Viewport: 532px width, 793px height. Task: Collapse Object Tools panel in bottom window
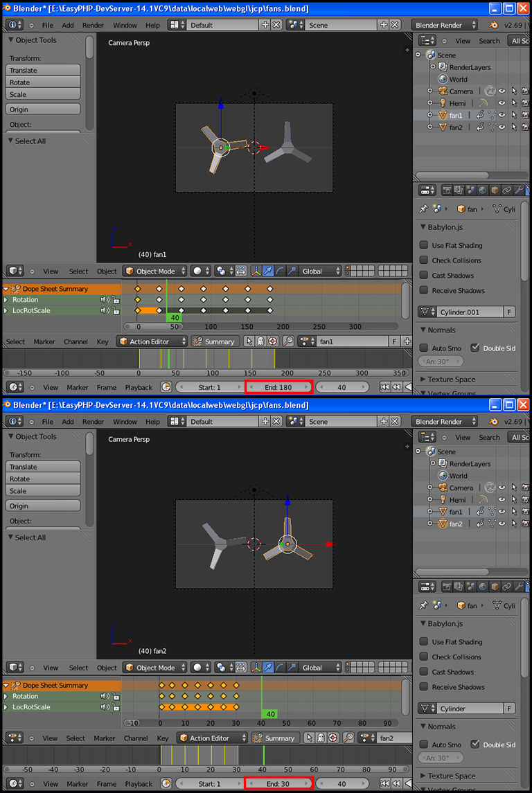tap(10, 436)
